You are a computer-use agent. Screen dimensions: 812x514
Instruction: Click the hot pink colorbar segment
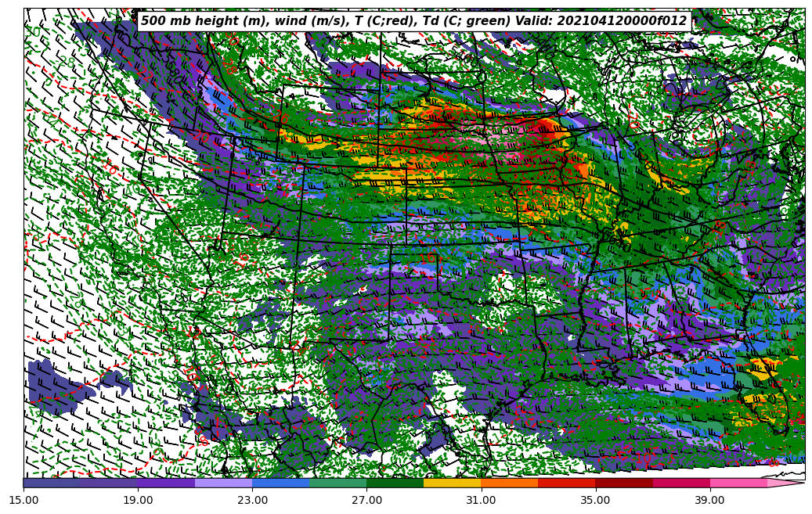[x=738, y=483]
